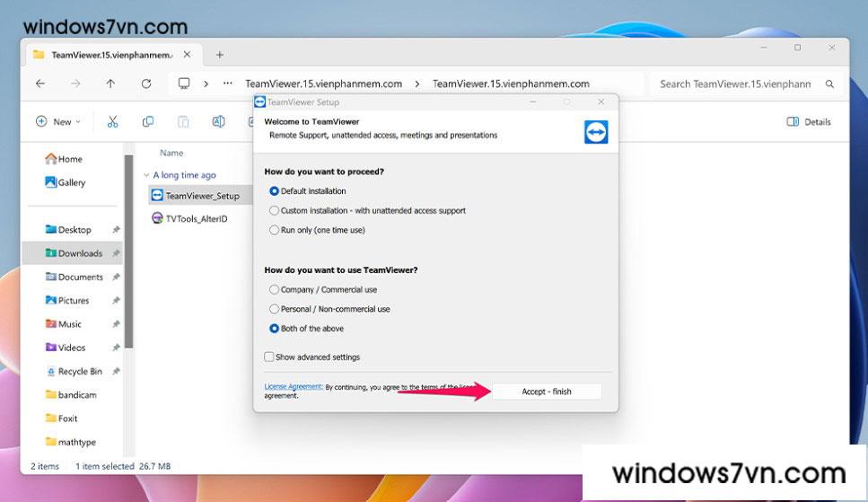Screen dimensions: 868x502
Task: Unpin Recycle Bin using its pin icon
Action: pos(116,371)
